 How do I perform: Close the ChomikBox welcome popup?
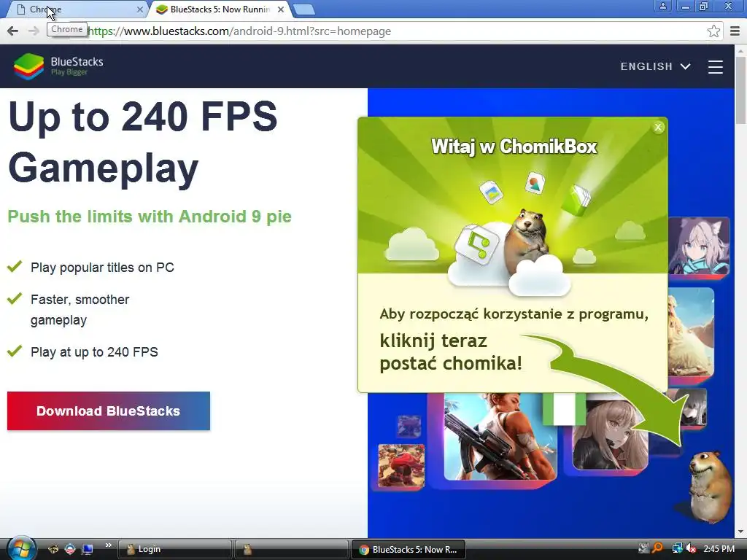(x=658, y=127)
